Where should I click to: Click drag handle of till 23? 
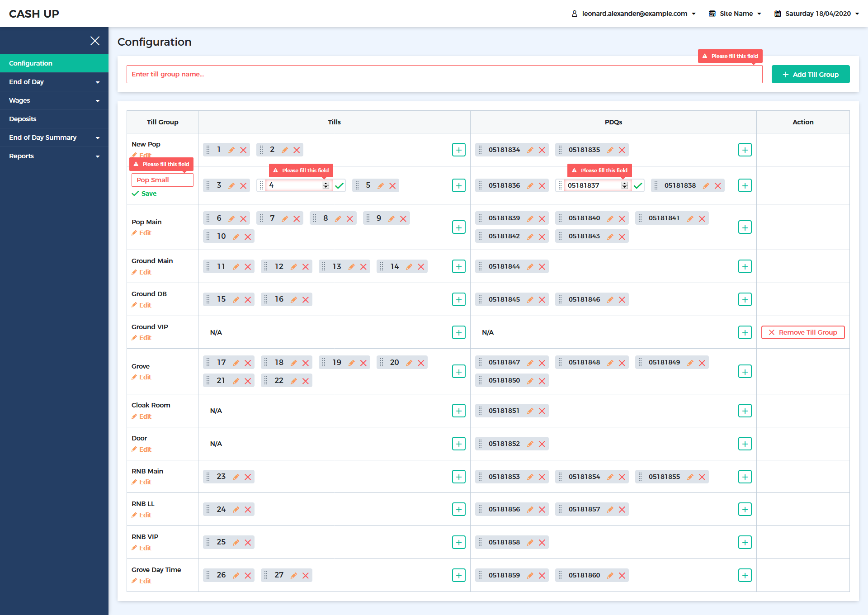point(208,477)
